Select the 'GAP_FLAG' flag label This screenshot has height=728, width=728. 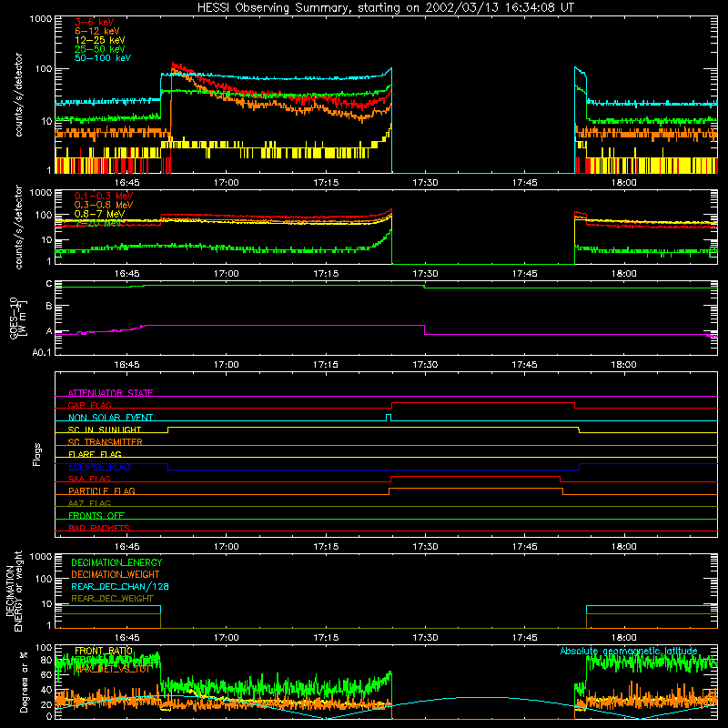pos(89,405)
